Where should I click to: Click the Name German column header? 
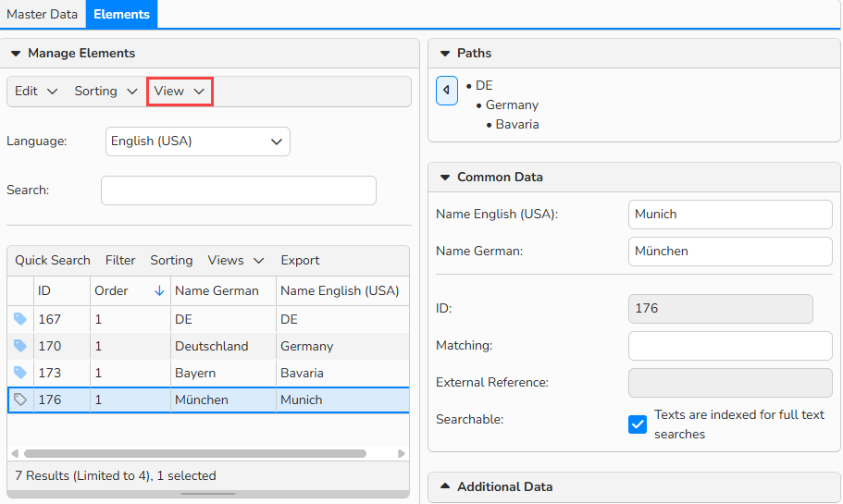[223, 290]
